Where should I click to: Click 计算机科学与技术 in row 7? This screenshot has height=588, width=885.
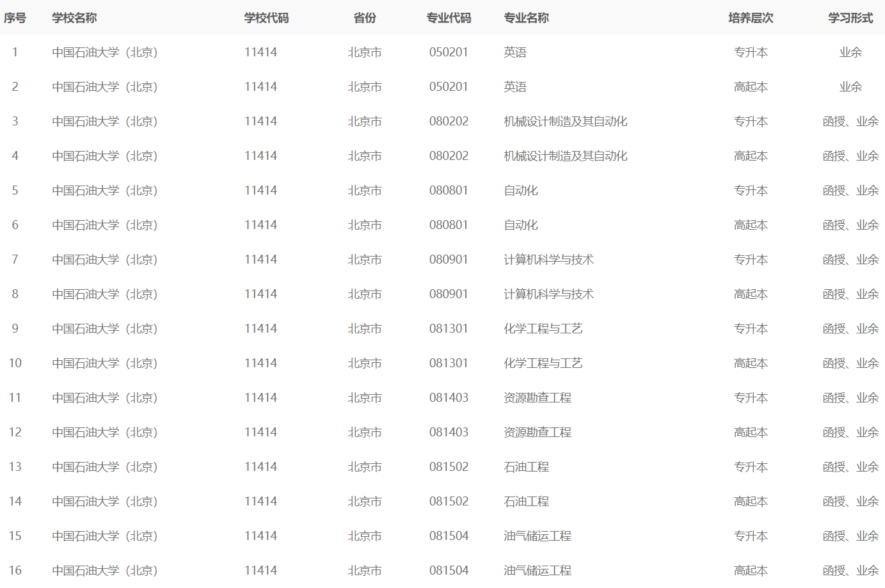(x=549, y=260)
